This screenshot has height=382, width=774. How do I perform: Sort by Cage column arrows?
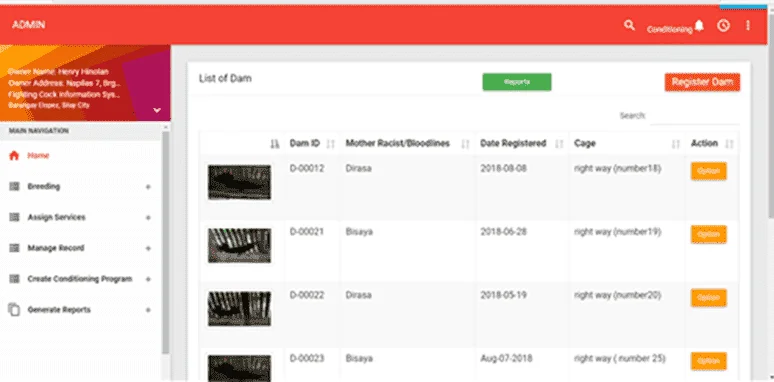pyautogui.click(x=676, y=144)
